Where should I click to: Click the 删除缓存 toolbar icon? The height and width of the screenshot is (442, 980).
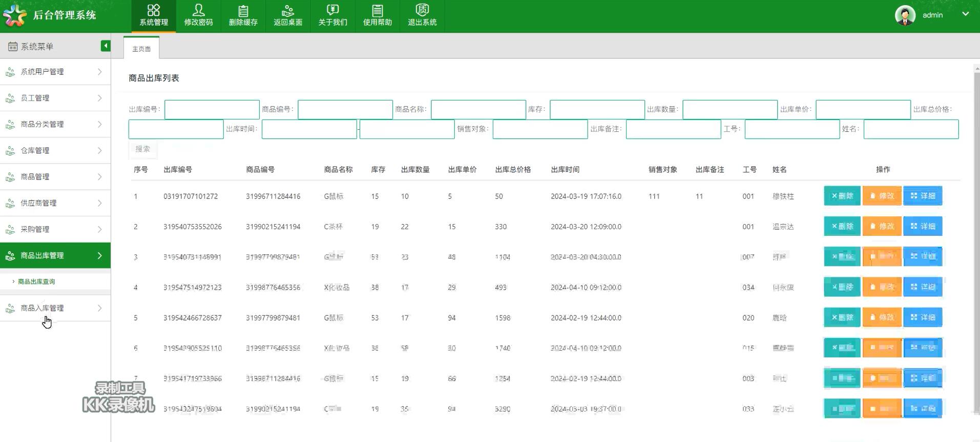click(x=243, y=16)
